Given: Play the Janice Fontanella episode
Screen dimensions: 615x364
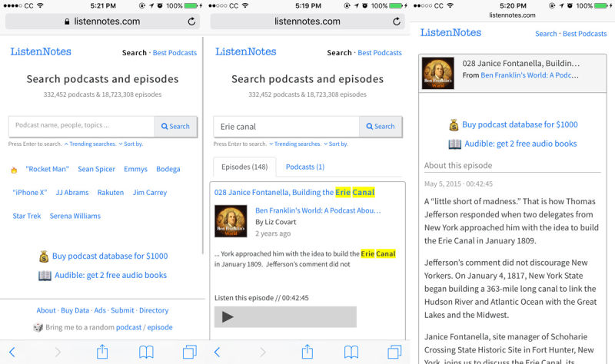Looking at the screenshot, I should click(228, 316).
